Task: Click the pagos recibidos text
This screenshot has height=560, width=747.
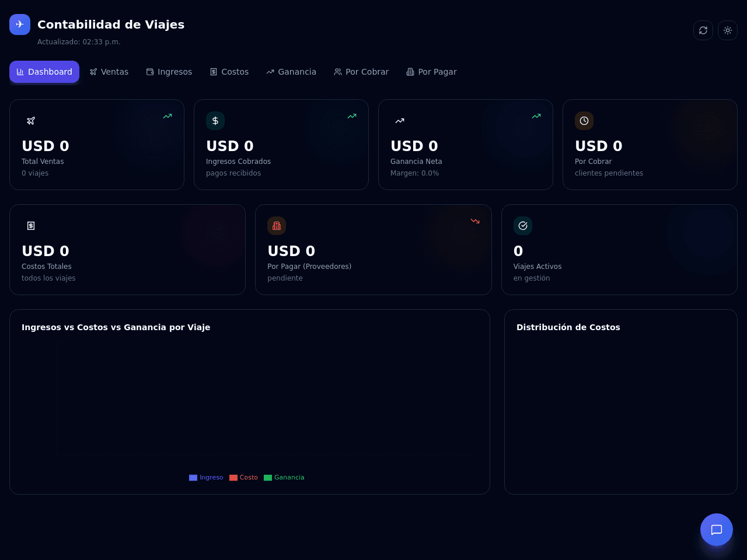Action: point(233,173)
